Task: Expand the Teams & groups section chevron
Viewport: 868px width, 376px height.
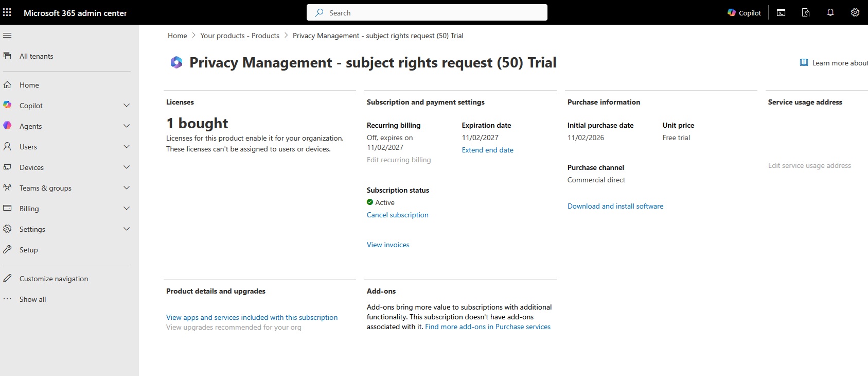Action: pyautogui.click(x=127, y=187)
